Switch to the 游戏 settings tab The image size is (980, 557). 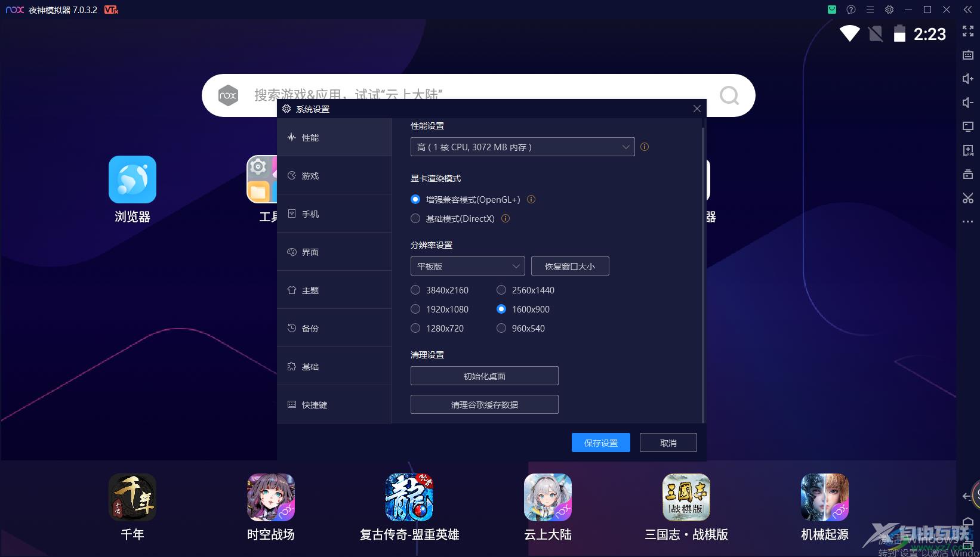[334, 175]
